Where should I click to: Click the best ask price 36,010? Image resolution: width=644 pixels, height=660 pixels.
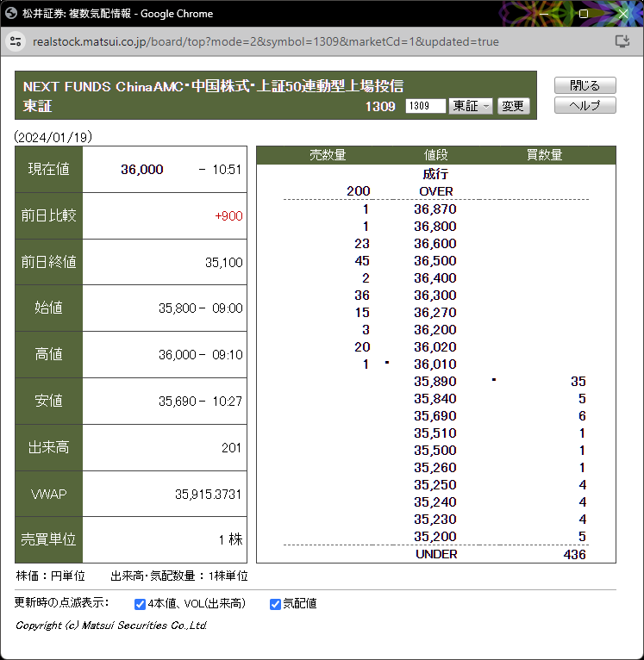[435, 364]
